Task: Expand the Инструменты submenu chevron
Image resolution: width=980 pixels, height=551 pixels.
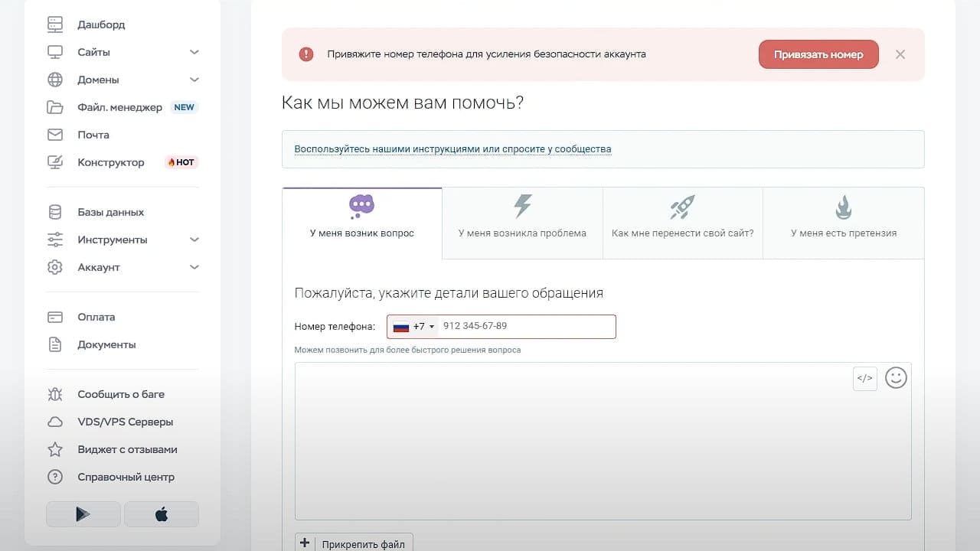Action: (194, 240)
